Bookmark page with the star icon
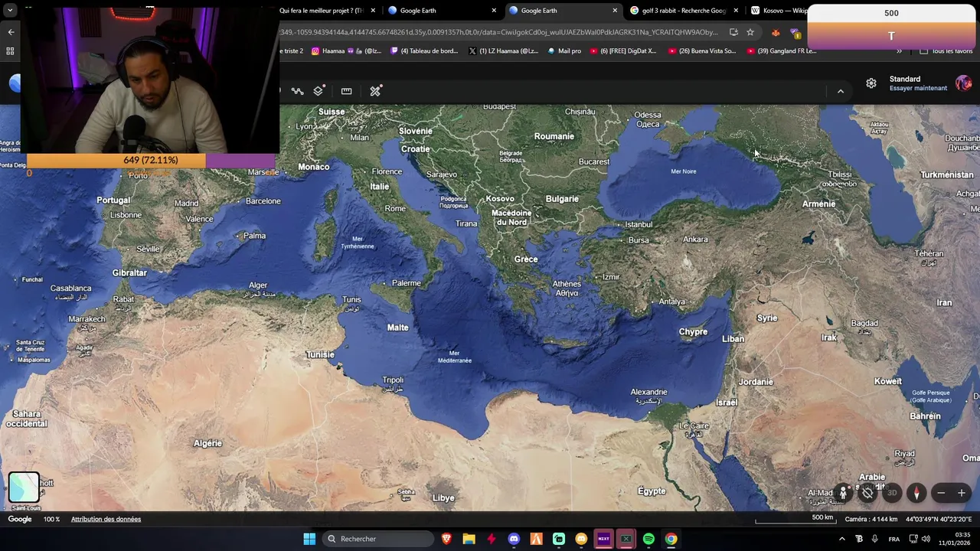Viewport: 980px width, 551px height. 750,32
